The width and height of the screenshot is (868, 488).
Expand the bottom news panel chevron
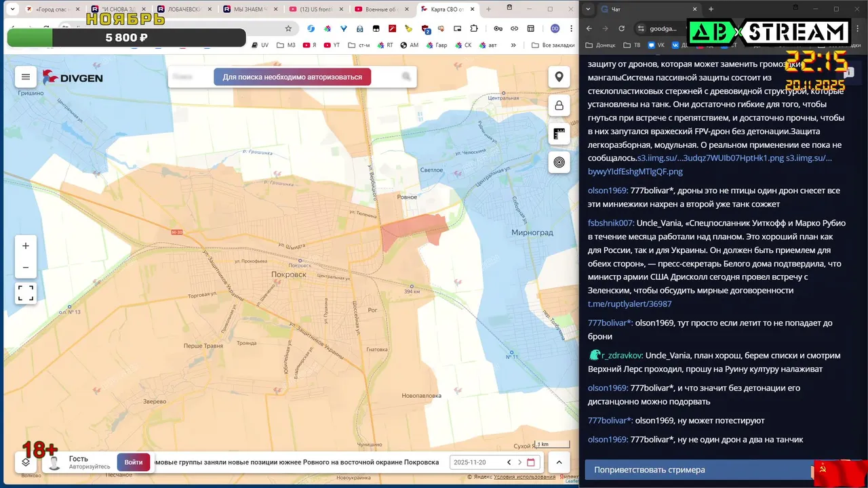tap(559, 462)
